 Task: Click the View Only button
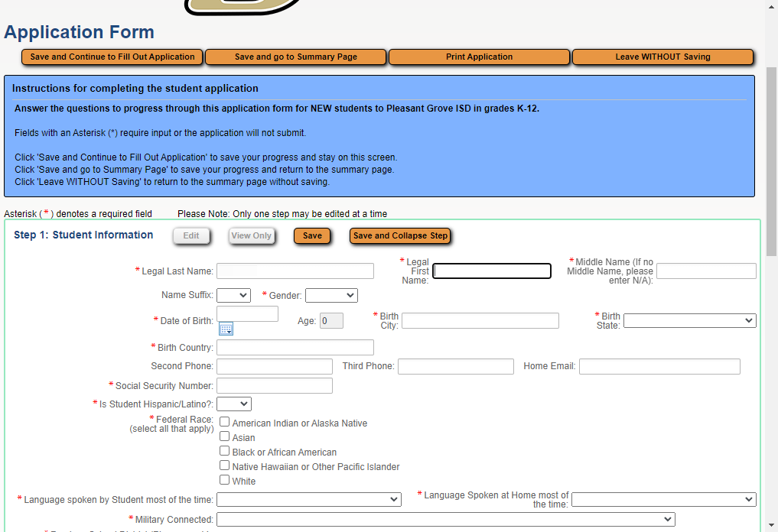tap(252, 236)
